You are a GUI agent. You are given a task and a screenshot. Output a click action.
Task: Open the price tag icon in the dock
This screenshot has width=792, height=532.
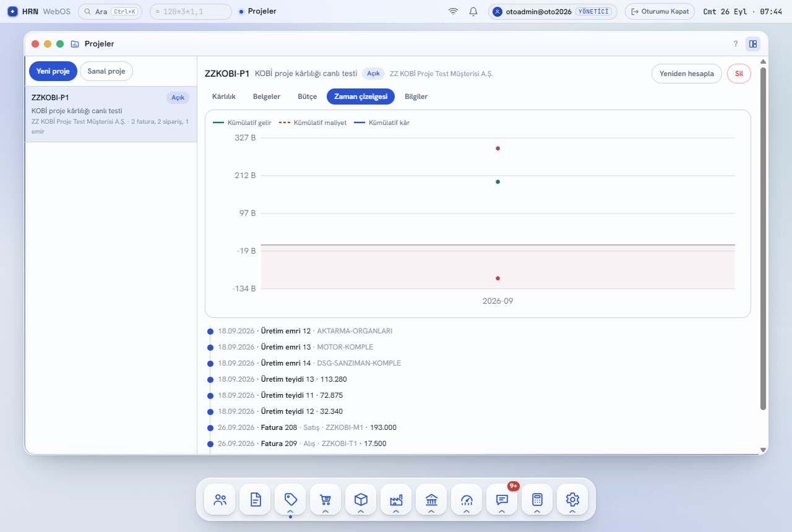(x=291, y=499)
